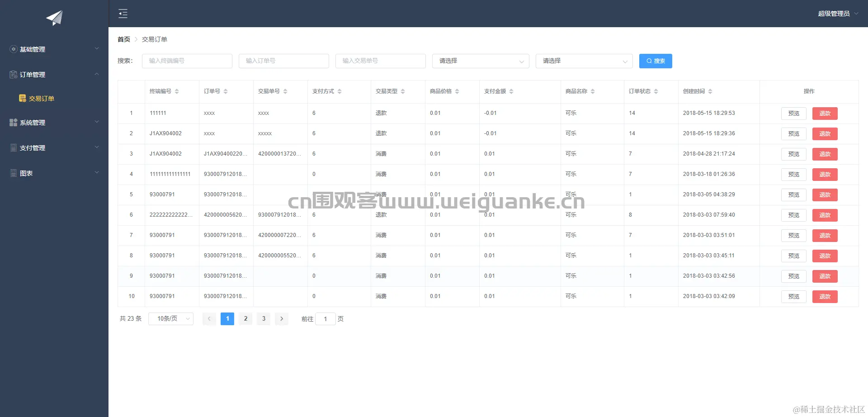Focus 输入交易单号 search field
This screenshot has width=868, height=417.
[x=381, y=61]
